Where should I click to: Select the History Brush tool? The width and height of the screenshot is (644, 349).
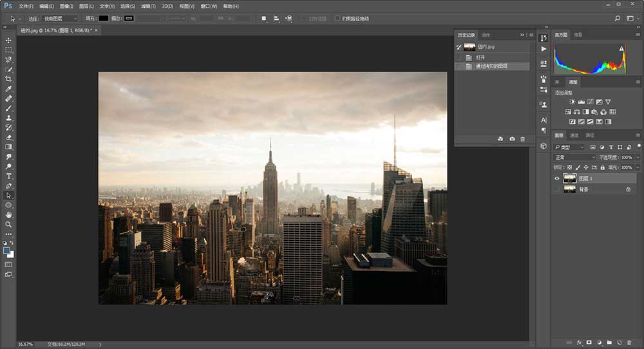click(x=8, y=127)
